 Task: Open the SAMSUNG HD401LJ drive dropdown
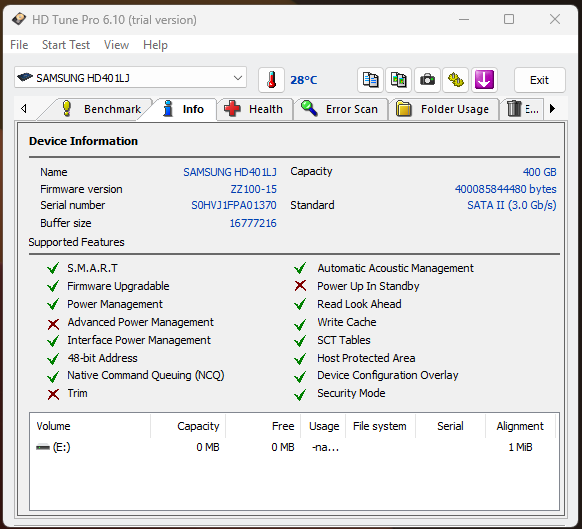tap(130, 78)
